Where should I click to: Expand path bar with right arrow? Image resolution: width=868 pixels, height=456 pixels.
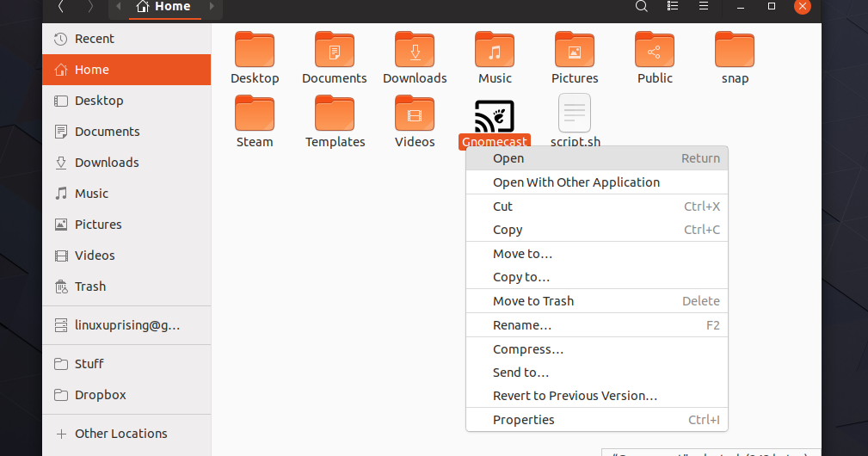tap(212, 7)
